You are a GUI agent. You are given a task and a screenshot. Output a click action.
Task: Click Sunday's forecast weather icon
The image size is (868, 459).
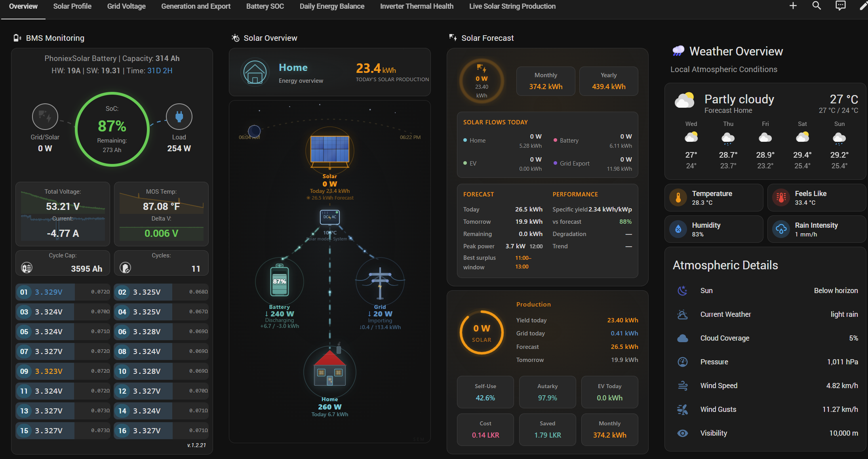tap(839, 138)
